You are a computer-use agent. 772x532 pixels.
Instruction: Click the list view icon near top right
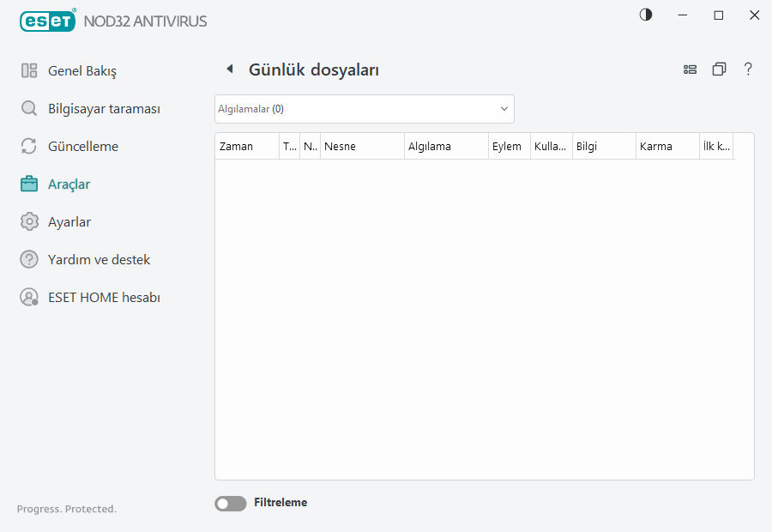691,70
